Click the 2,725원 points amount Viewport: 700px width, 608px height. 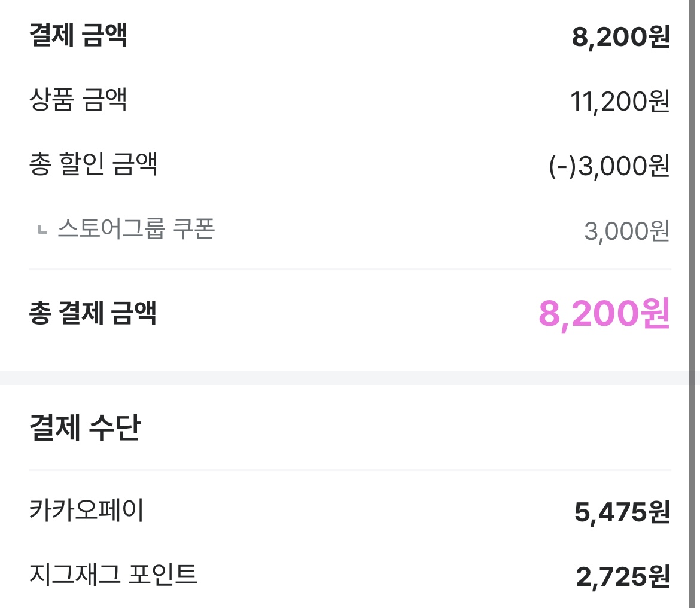click(x=623, y=576)
